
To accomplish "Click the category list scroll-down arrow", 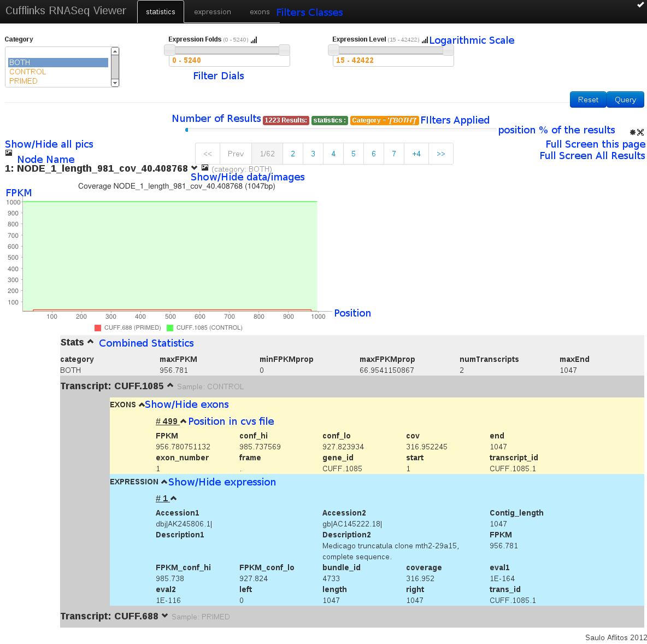I will pyautogui.click(x=115, y=83).
